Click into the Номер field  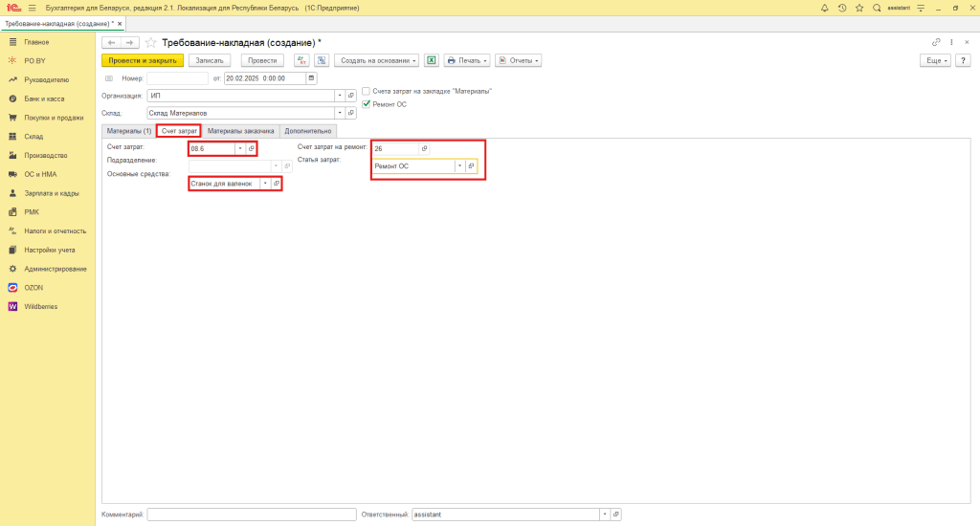coord(177,78)
